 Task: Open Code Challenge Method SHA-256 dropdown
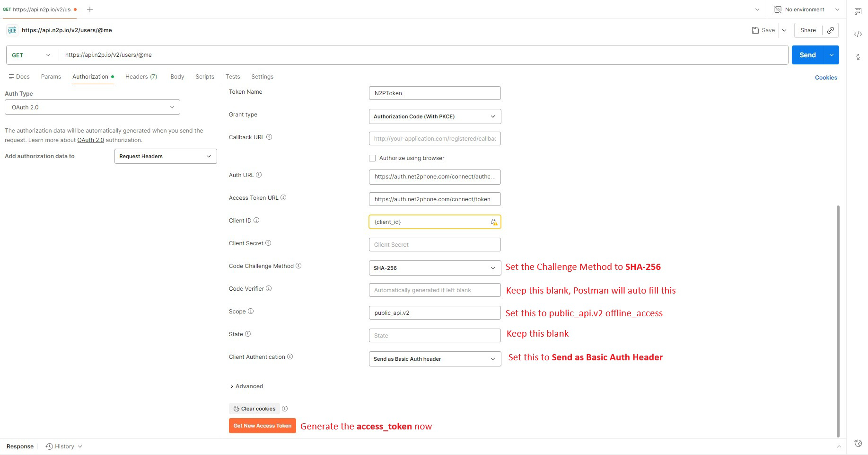tap(435, 268)
